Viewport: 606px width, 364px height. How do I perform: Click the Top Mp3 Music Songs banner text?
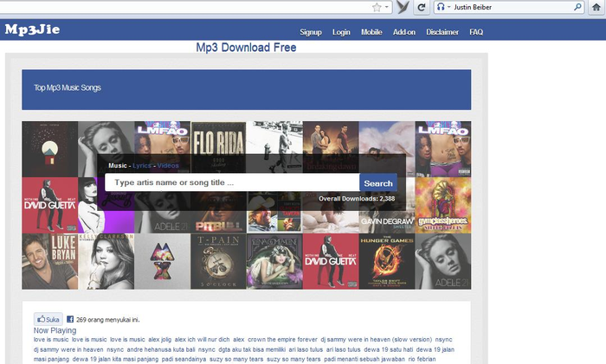[x=68, y=87]
